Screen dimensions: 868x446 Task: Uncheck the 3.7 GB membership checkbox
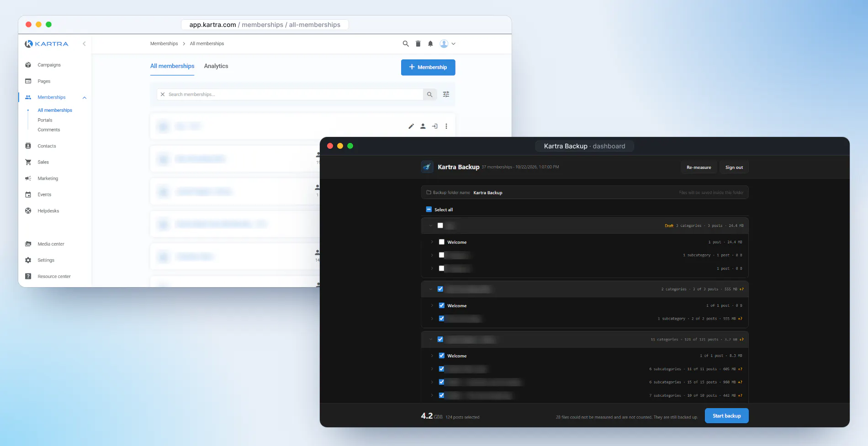pos(440,339)
